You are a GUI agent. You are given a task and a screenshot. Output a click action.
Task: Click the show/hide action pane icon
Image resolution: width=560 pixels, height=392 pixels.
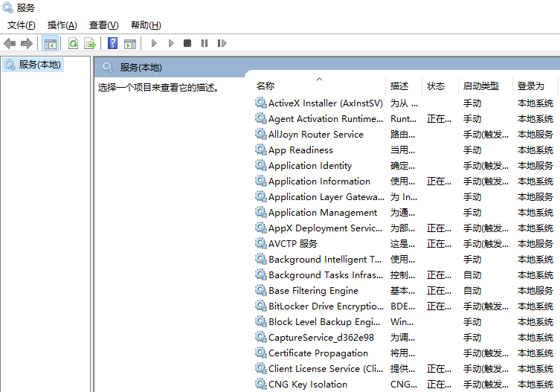(x=130, y=44)
